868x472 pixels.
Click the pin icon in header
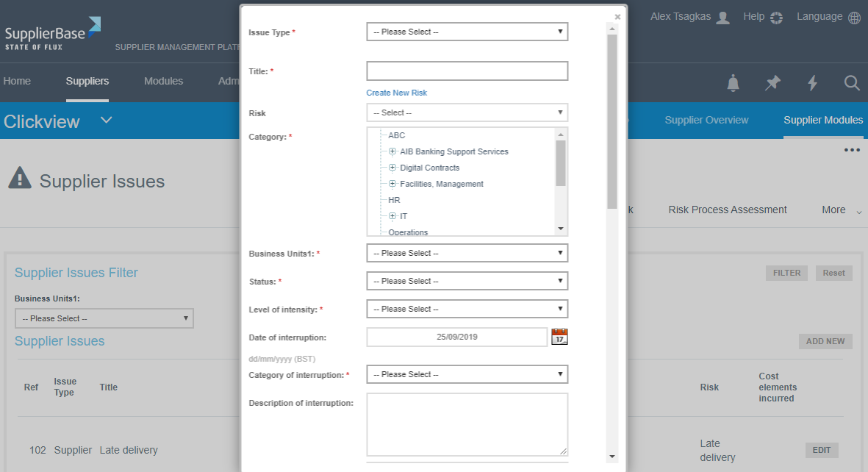[772, 83]
